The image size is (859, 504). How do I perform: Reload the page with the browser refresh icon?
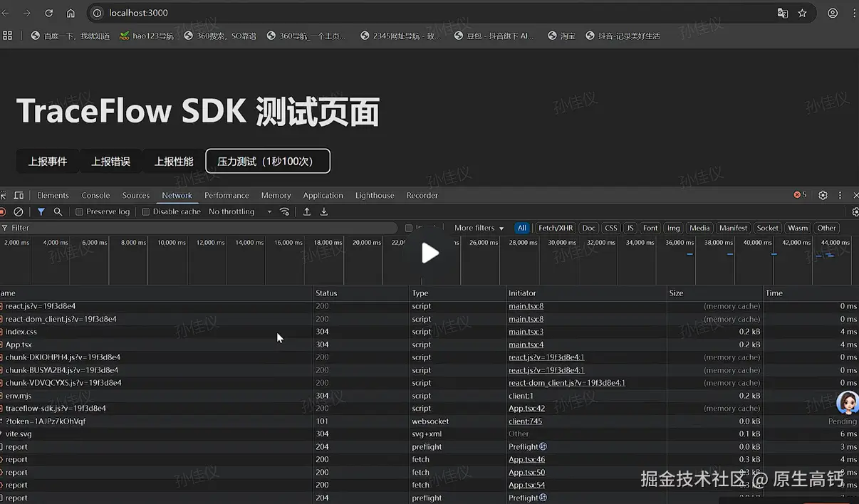48,13
